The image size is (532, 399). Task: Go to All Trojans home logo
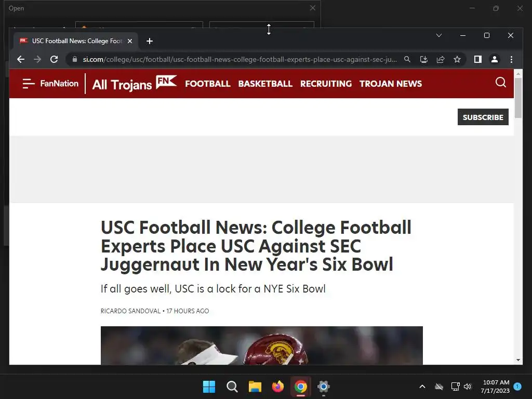(x=135, y=84)
